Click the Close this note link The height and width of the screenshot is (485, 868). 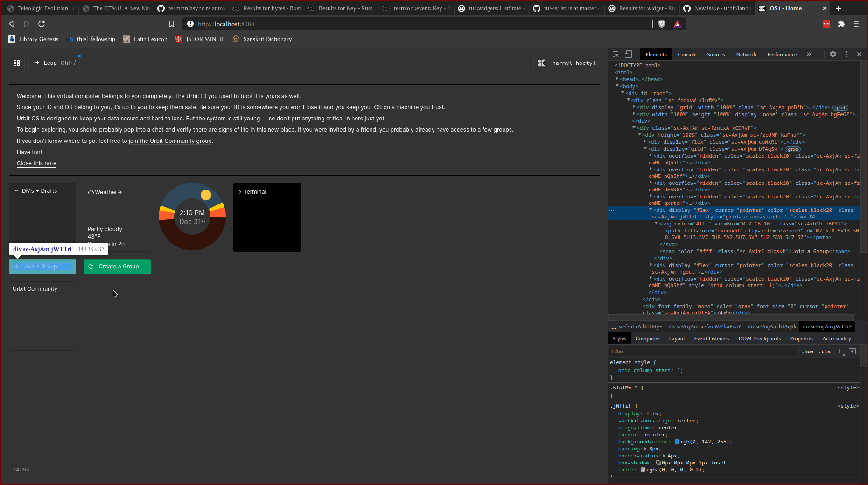pos(36,163)
